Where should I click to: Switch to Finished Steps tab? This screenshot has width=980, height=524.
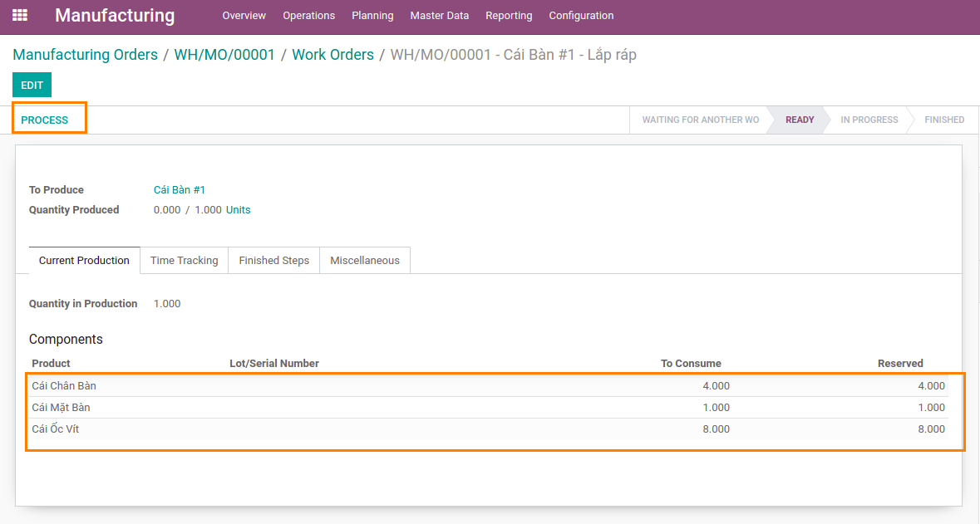[x=273, y=261]
